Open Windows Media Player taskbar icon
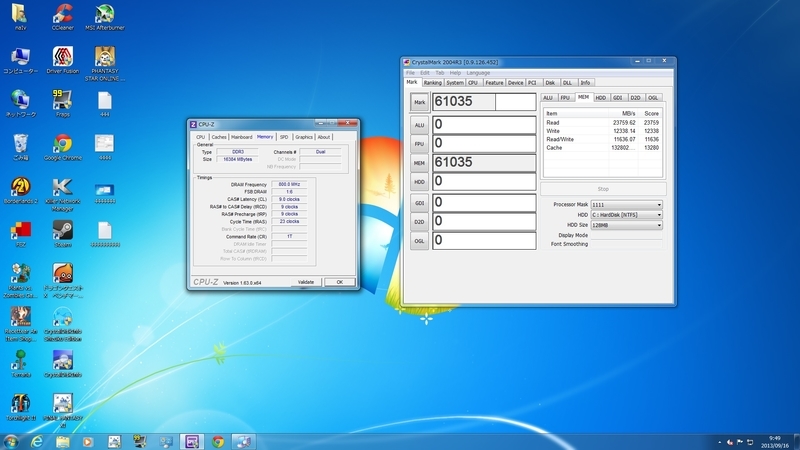This screenshot has height=450, width=800. coord(88,441)
